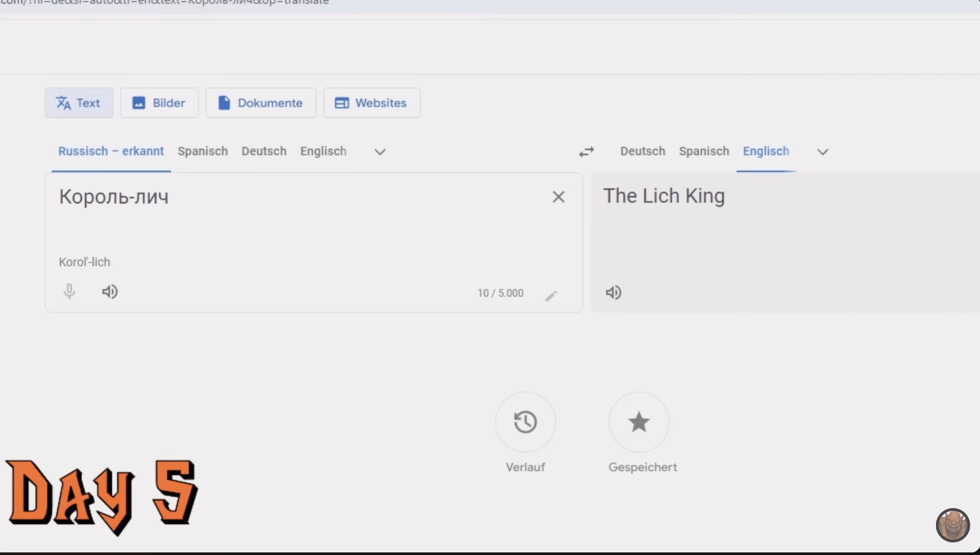Image resolution: width=980 pixels, height=555 pixels.
Task: Select Englisch as source language
Action: click(323, 151)
